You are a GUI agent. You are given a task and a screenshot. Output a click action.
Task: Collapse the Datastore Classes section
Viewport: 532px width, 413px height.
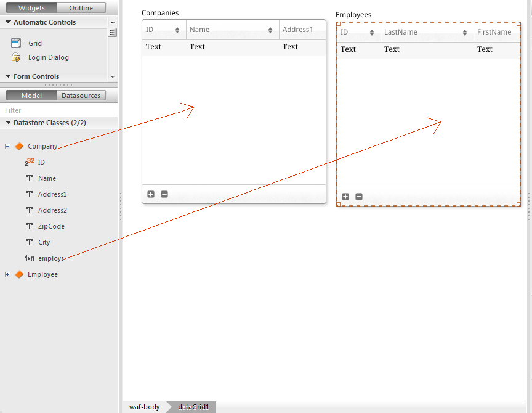point(8,123)
